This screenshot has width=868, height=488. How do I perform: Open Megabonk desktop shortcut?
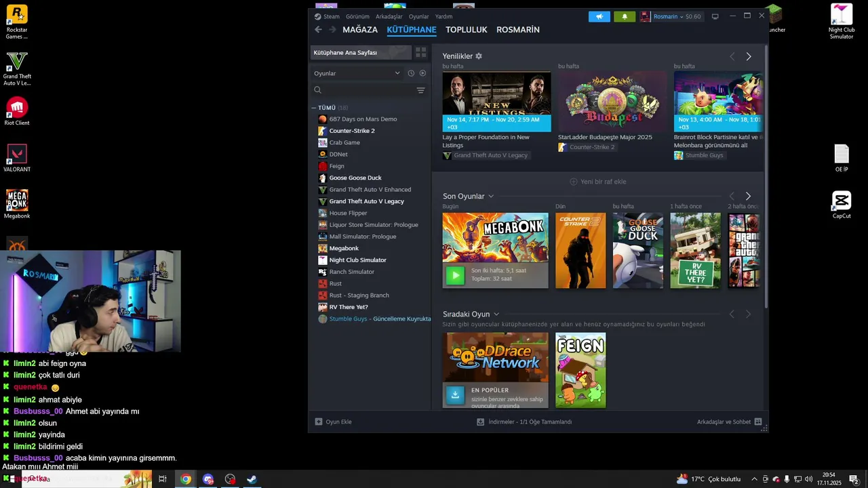(17, 204)
